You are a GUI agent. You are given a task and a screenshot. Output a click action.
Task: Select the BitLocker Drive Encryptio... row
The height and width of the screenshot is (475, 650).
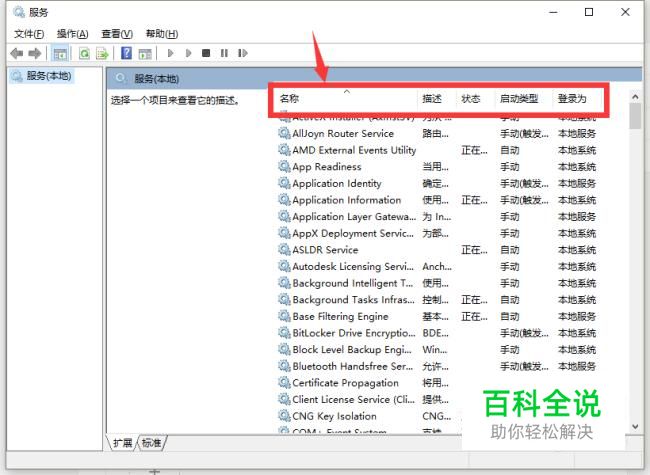(438, 333)
